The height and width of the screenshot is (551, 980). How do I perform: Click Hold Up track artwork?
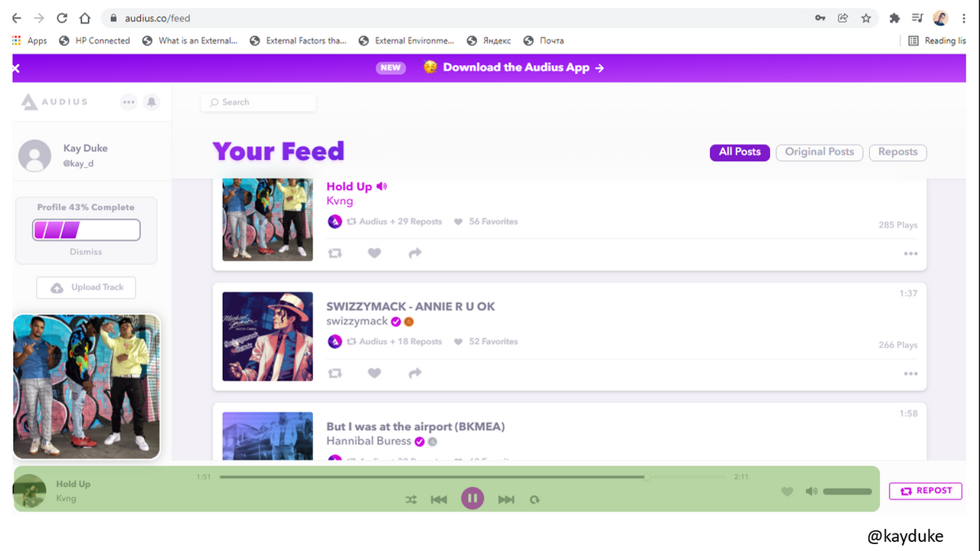(268, 220)
